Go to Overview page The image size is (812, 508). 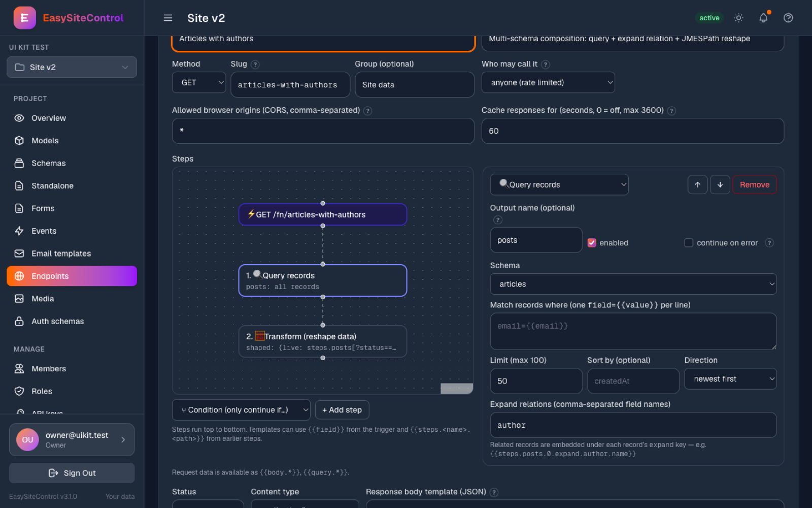click(x=72, y=118)
